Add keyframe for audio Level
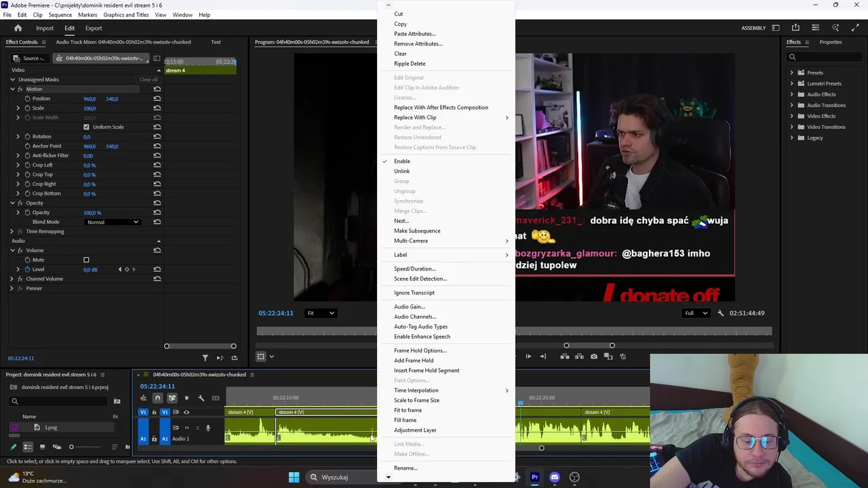 [x=127, y=270]
